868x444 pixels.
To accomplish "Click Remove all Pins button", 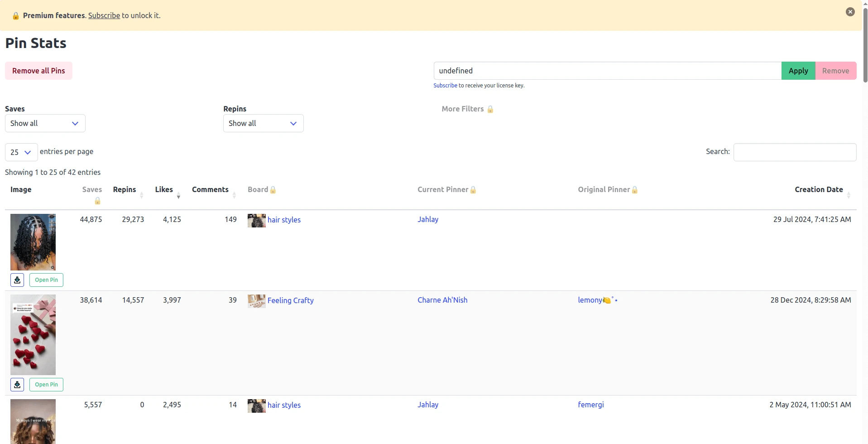I will pos(38,71).
